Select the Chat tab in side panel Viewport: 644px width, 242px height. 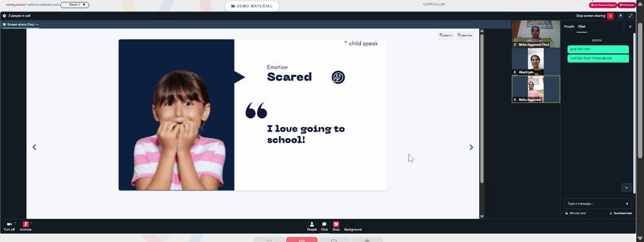point(582,26)
